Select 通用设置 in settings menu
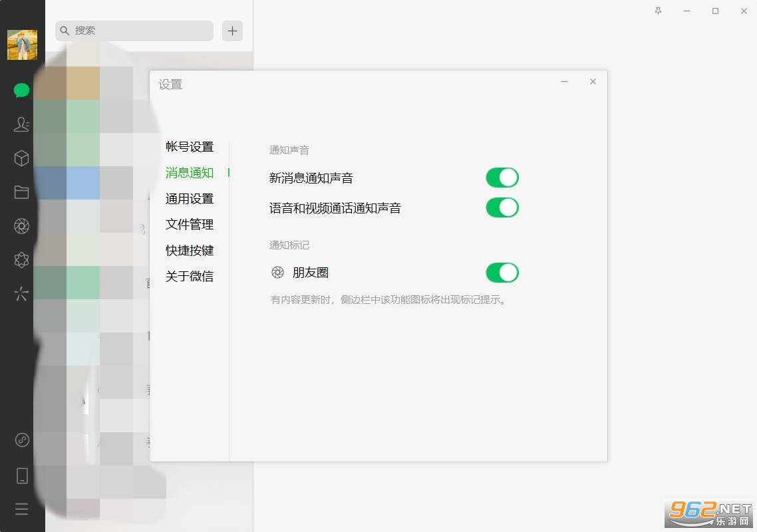This screenshot has width=757, height=532. (x=190, y=199)
